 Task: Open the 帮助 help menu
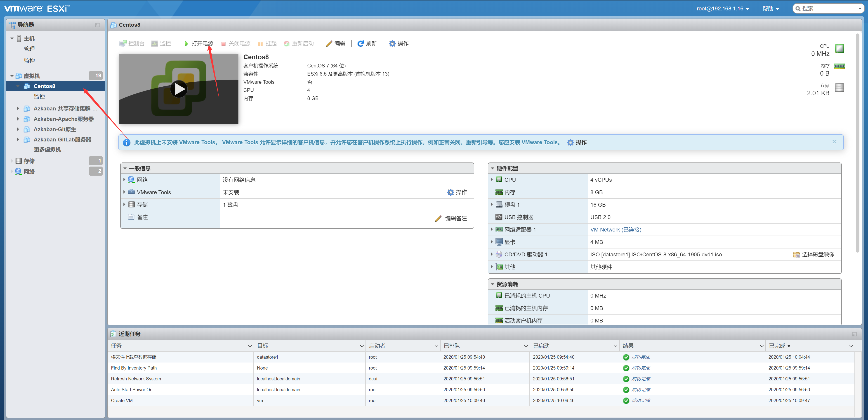tap(771, 9)
